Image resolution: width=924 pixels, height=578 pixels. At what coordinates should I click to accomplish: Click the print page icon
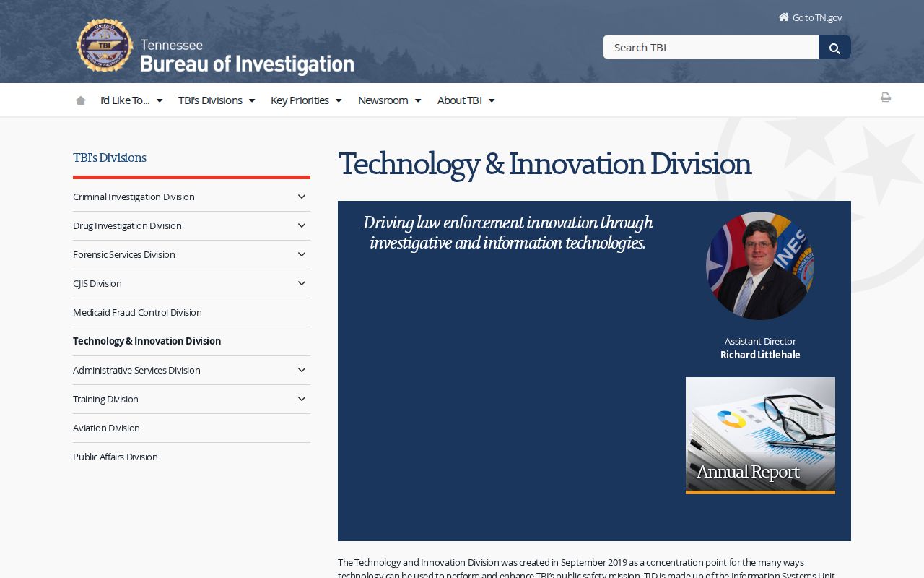[886, 98]
